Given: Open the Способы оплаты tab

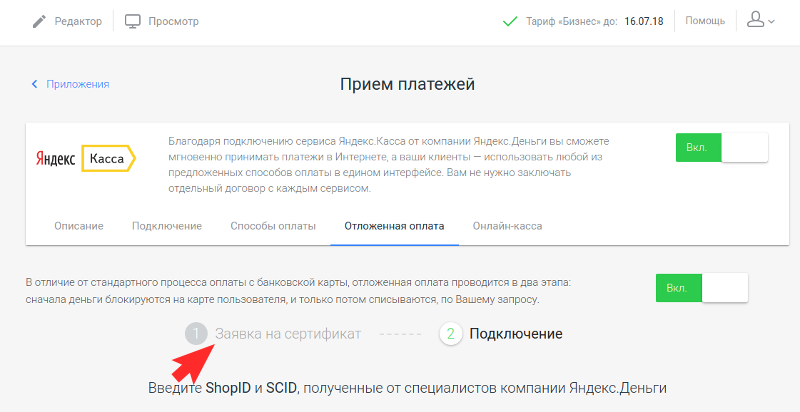Looking at the screenshot, I should pos(273,226).
